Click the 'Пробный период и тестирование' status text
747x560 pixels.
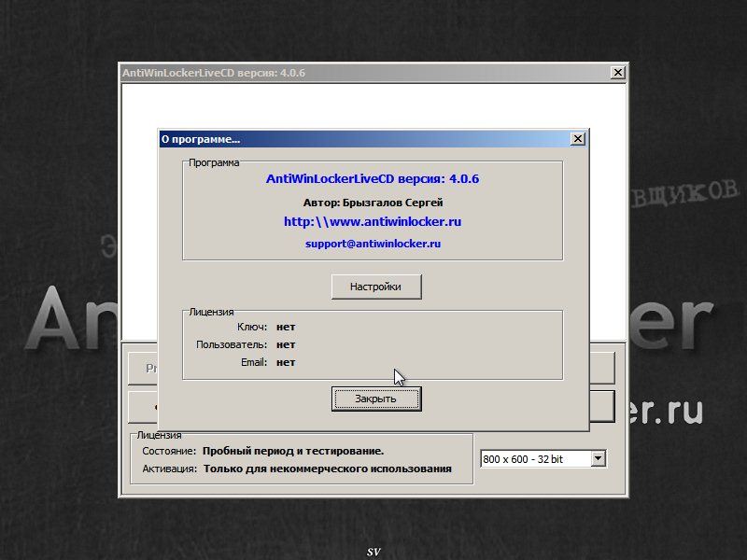point(293,451)
